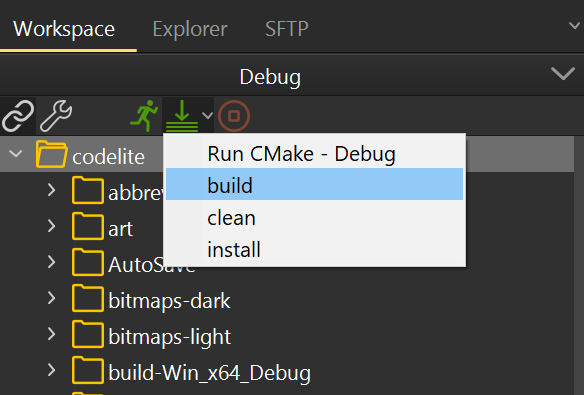Run the project with green runner icon
The image size is (584, 395).
coord(144,116)
